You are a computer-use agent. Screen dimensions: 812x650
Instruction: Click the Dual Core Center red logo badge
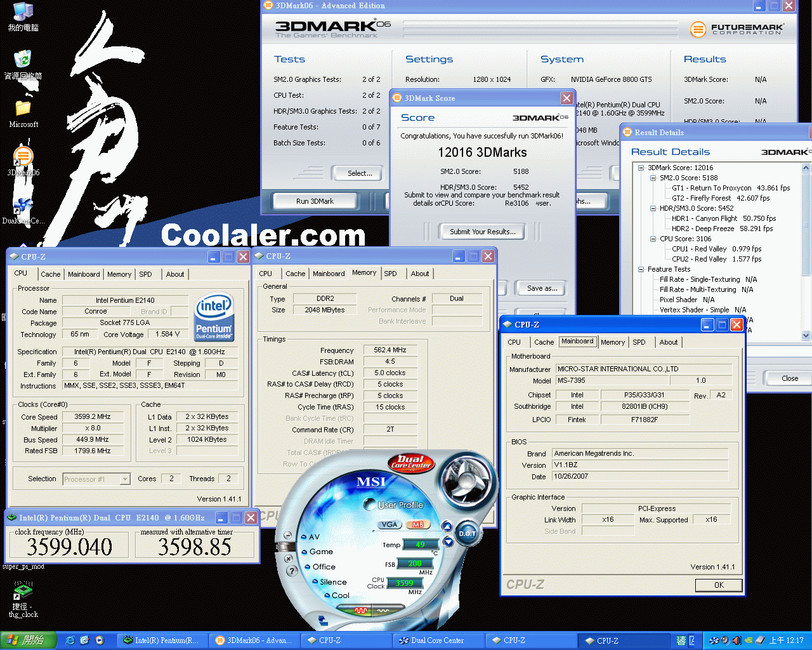pos(411,463)
